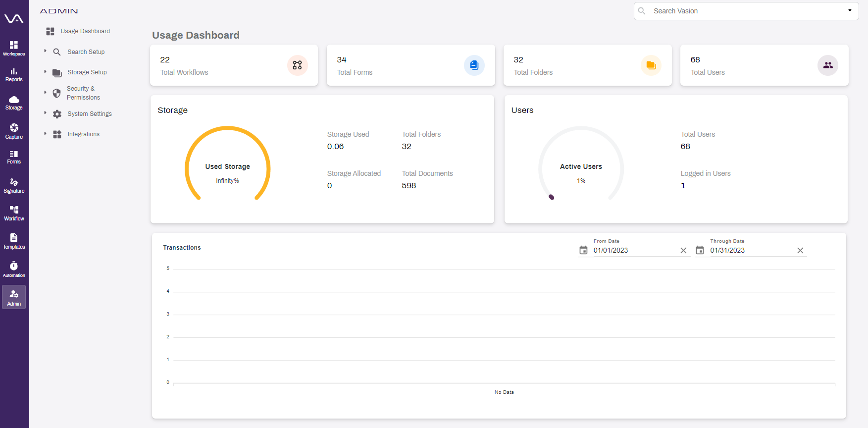Click the Total Documents value 598
The width and height of the screenshot is (868, 428).
click(409, 186)
